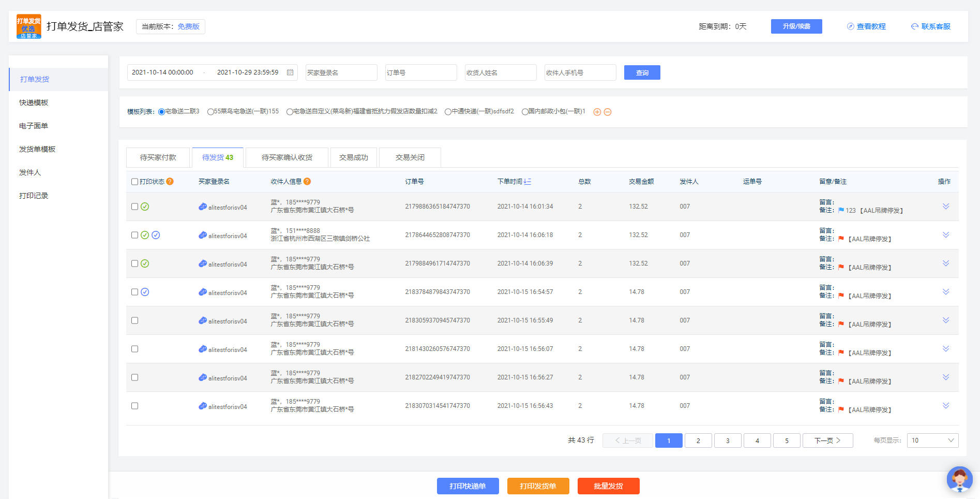Viewport: 980px width, 499px height.
Task: Select template 中通快递(一联)sdfsdf2 radio
Action: pyautogui.click(x=448, y=112)
